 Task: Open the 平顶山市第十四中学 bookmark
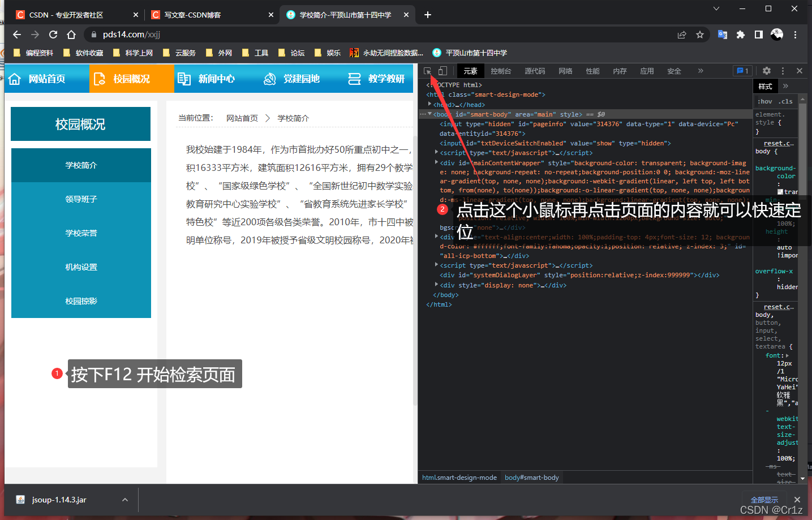pyautogui.click(x=470, y=53)
